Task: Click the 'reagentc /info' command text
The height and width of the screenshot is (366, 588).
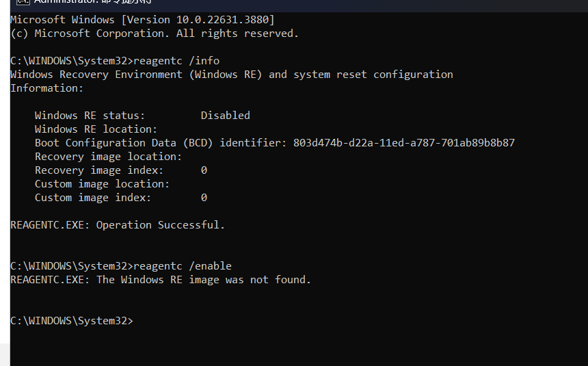Action: pos(176,61)
